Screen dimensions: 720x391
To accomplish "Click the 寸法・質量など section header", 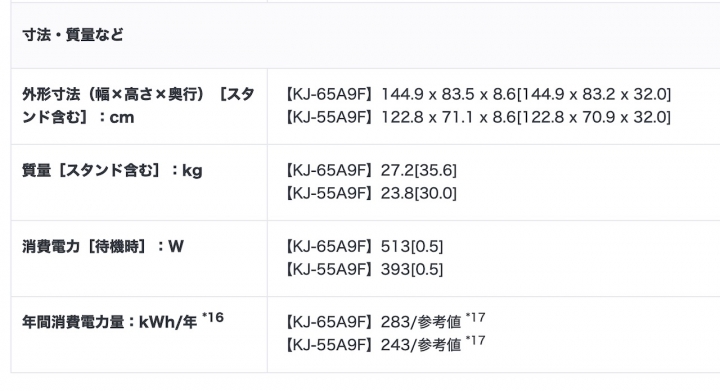I will pyautogui.click(x=73, y=35).
